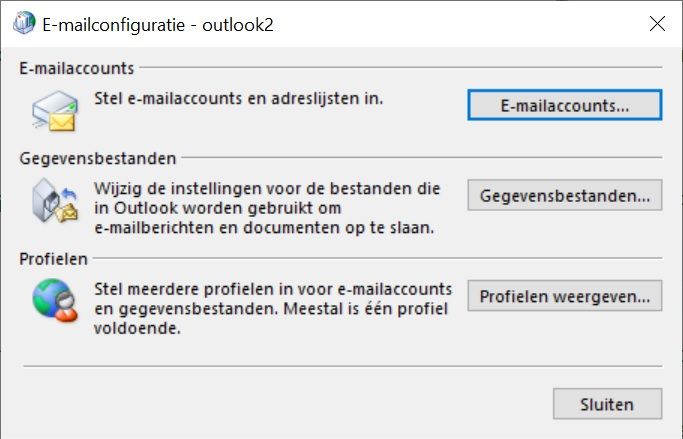Click the Profielen section heading
Image resolution: width=683 pixels, height=439 pixels.
tap(53, 259)
